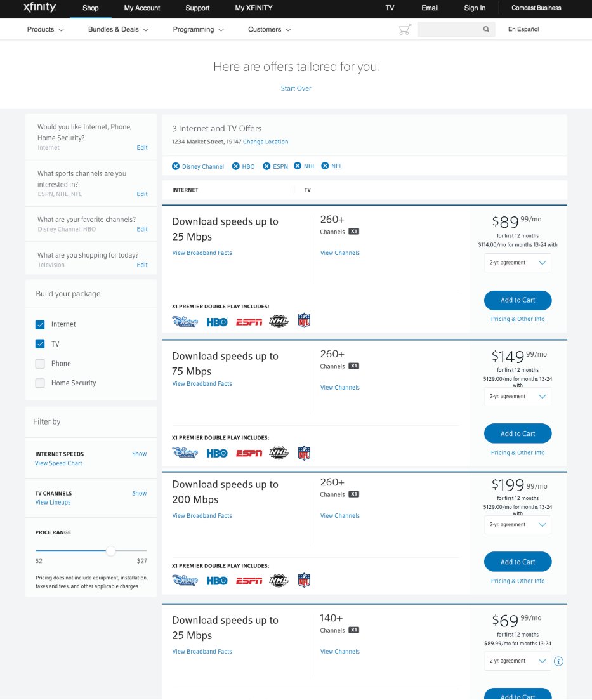The height and width of the screenshot is (700, 592).
Task: Click the info icon beside $69.99 agreement
Action: 558,661
